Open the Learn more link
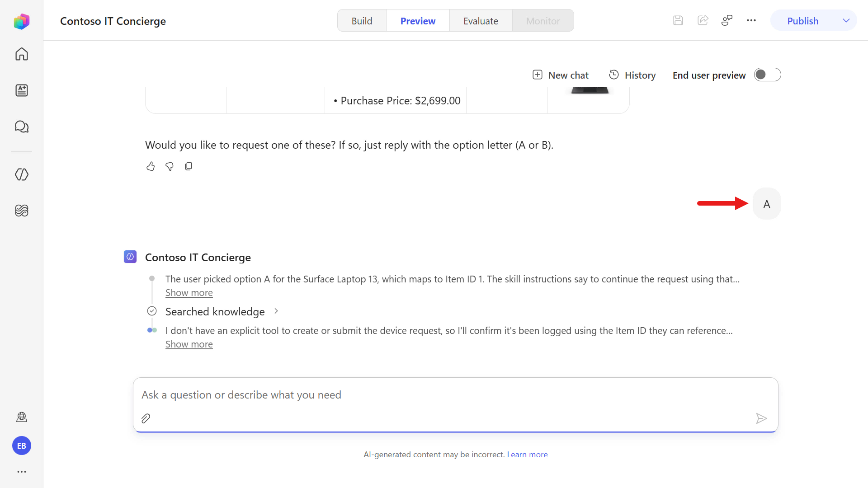The width and height of the screenshot is (868, 488). tap(527, 455)
